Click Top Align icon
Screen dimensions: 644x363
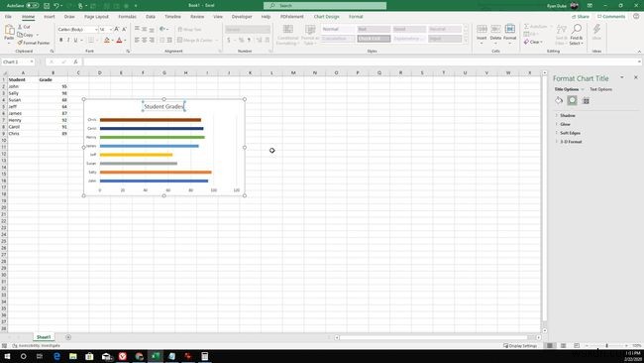coord(137,29)
